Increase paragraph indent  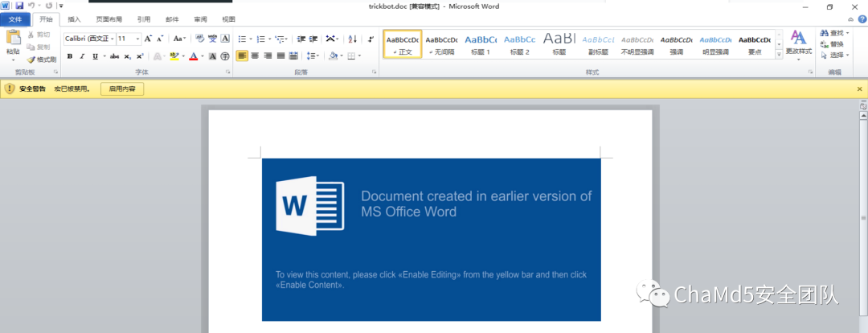[x=313, y=39]
